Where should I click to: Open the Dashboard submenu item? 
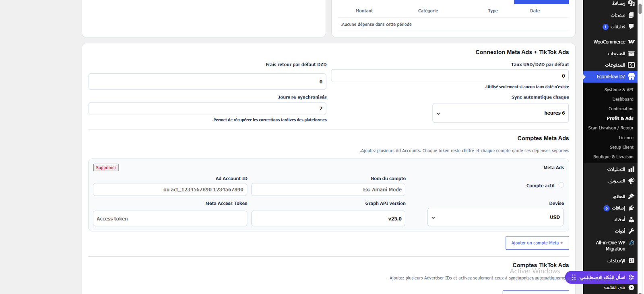pos(623,99)
